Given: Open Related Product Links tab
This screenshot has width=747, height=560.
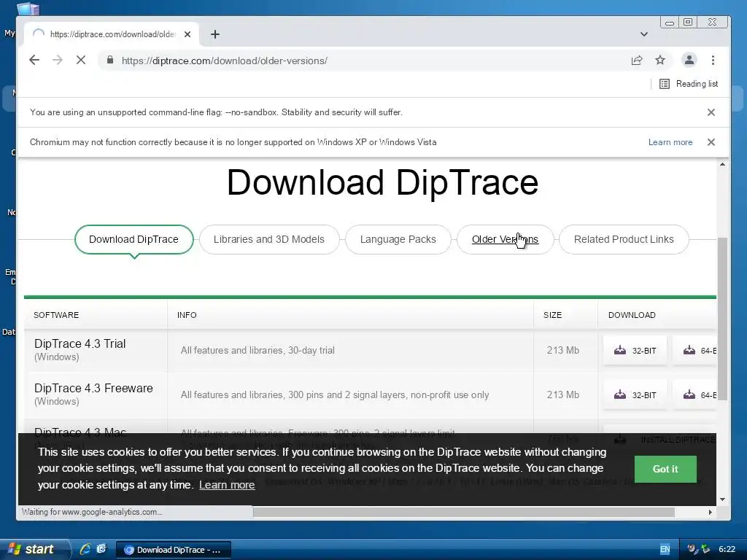Looking at the screenshot, I should [624, 239].
